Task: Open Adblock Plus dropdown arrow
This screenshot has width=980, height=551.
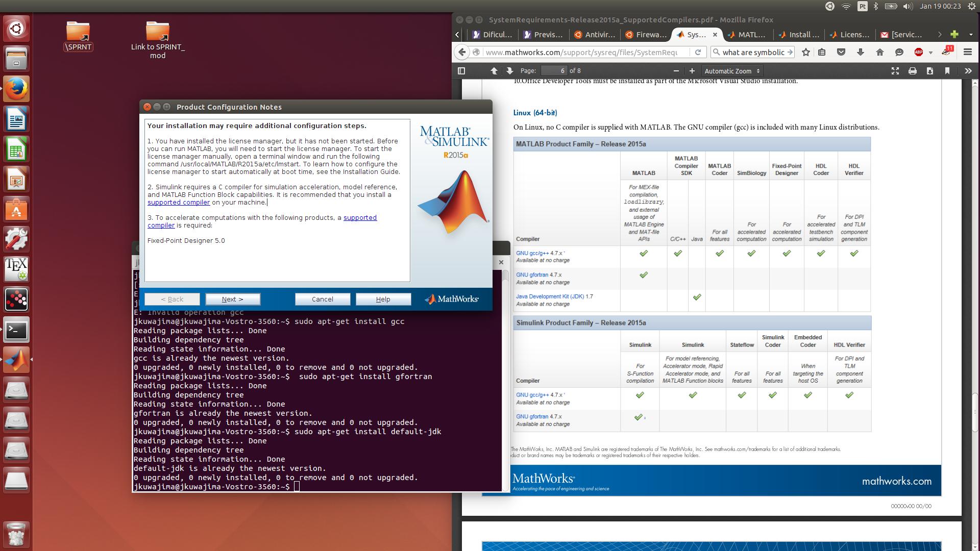Action: (x=930, y=53)
